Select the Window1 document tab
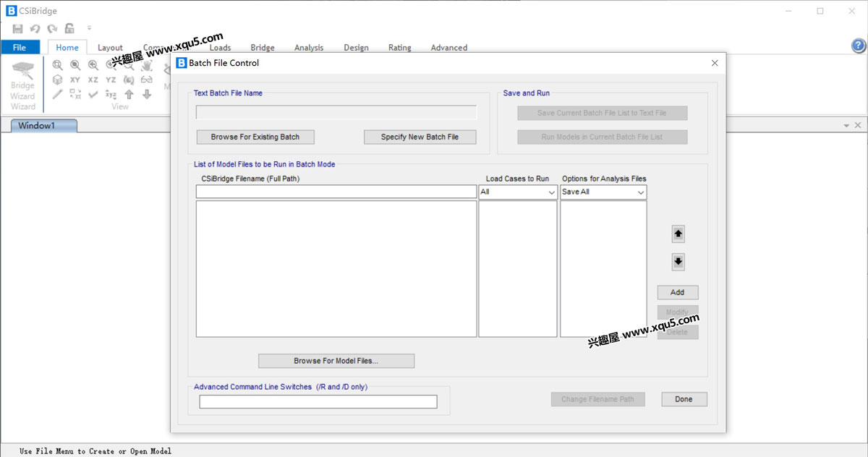Screen dimensions: 868x457 point(44,126)
